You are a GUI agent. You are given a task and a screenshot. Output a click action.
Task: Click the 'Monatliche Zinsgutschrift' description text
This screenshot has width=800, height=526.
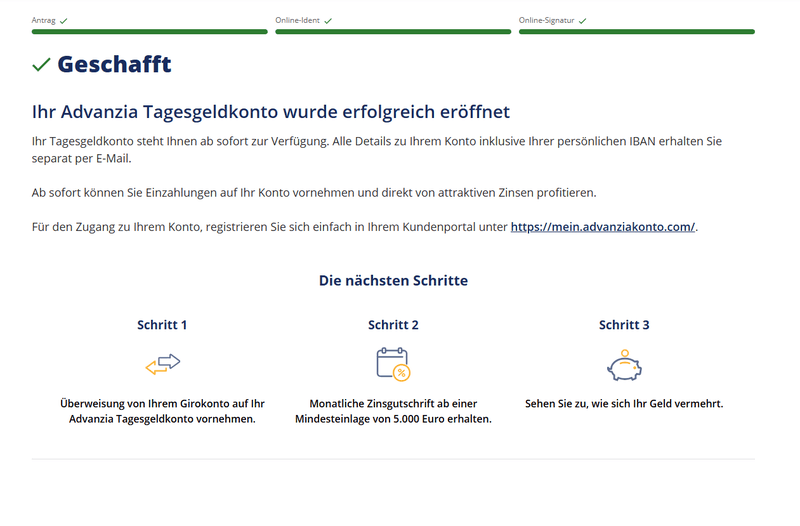393,411
